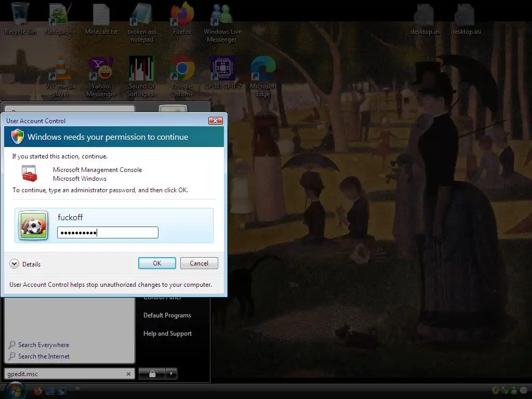Click the Microsoft Windows publisher text
Viewport: 532px width, 399px height.
(79, 179)
